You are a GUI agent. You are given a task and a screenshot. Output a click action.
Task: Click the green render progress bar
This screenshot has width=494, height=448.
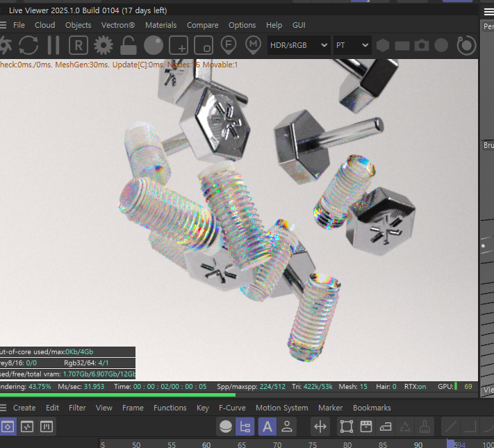click(x=117, y=395)
